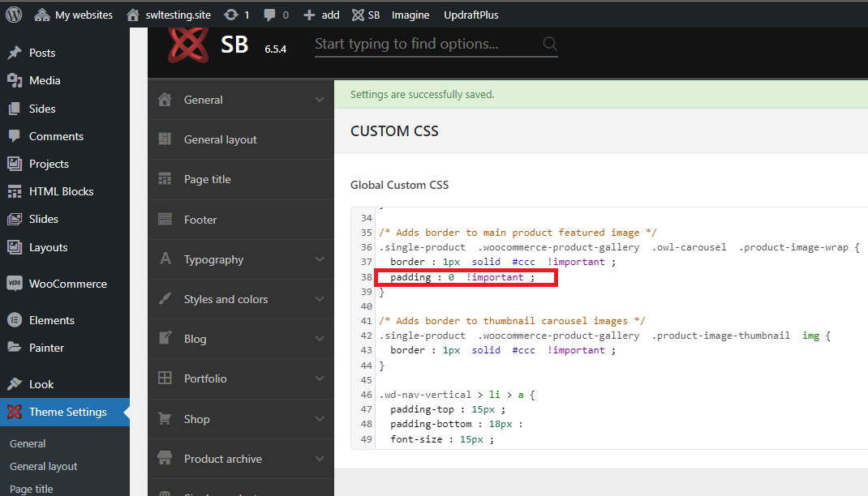Click the Painter folder icon
The image size is (868, 496).
15,347
